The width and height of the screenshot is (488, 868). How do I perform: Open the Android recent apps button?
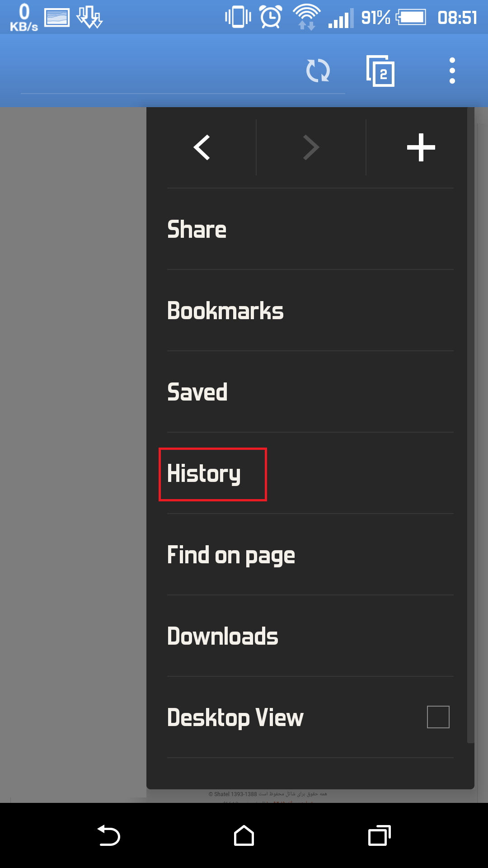[x=380, y=835]
